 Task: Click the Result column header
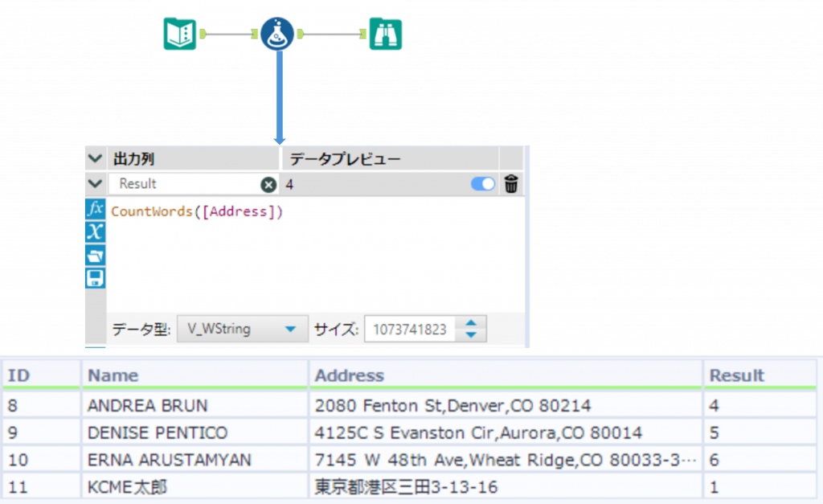(x=737, y=375)
